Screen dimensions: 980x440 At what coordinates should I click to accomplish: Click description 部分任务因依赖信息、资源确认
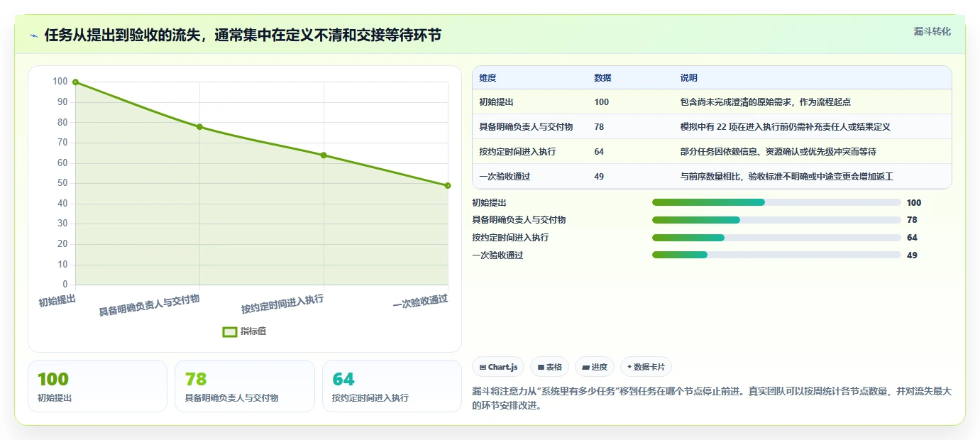pos(778,152)
